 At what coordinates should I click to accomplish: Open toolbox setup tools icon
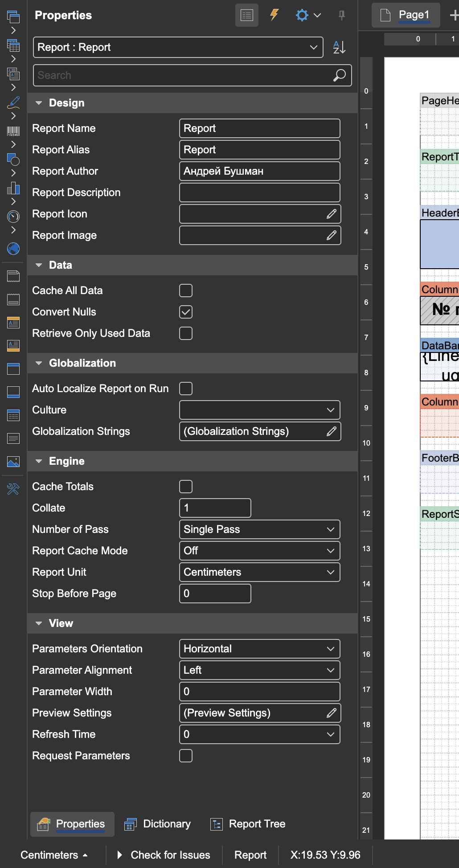pos(13,489)
